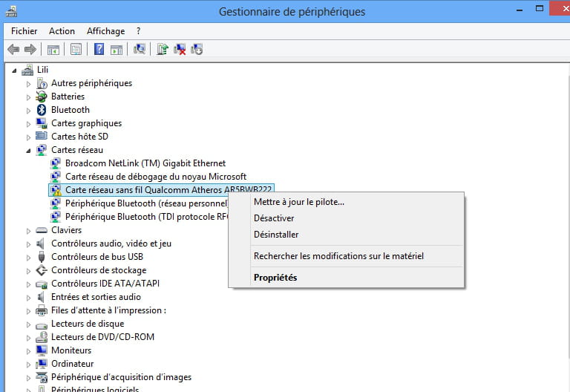Choose Désinstaller in context menu
The image size is (570, 392).
tap(276, 235)
